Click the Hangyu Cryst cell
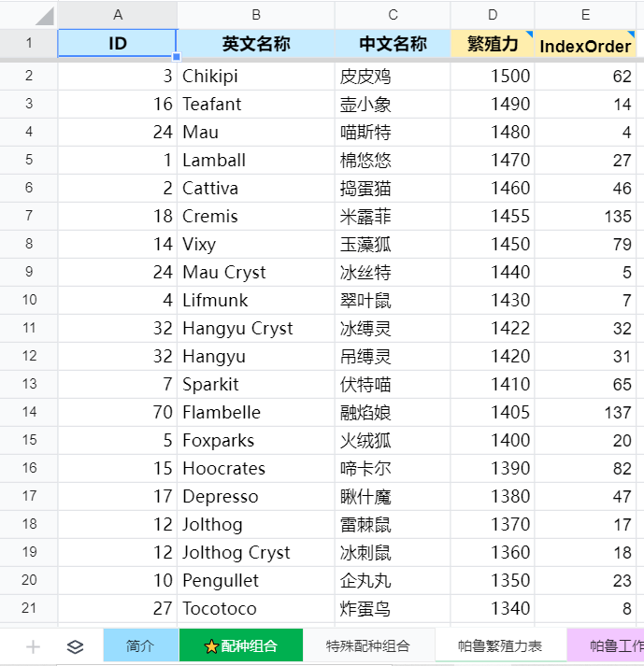This screenshot has width=644, height=666. pyautogui.click(x=256, y=328)
